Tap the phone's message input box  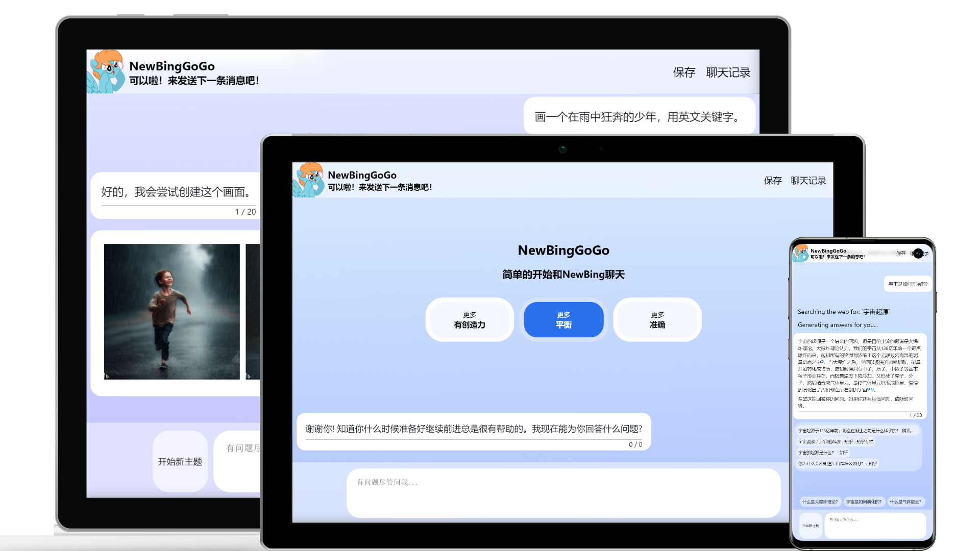875,525
